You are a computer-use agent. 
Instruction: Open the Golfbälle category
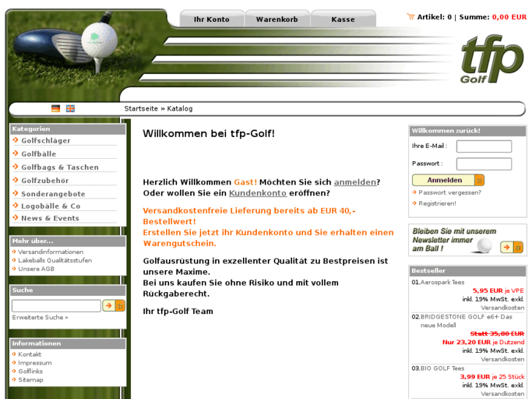(39, 154)
